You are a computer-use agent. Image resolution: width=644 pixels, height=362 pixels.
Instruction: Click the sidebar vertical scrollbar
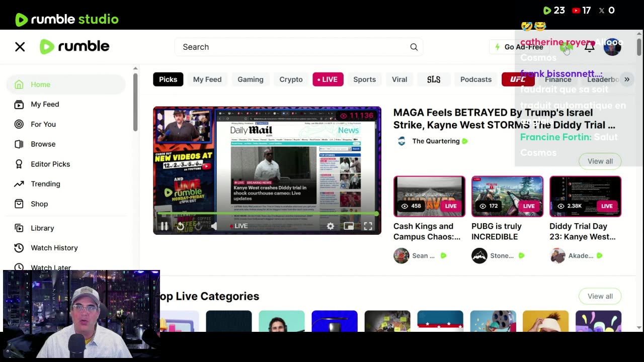pos(135,103)
